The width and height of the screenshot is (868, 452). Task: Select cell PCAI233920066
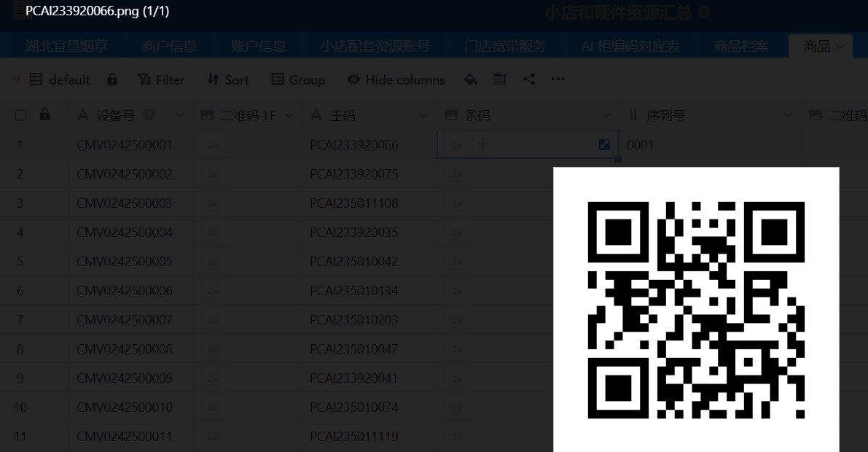pos(370,144)
